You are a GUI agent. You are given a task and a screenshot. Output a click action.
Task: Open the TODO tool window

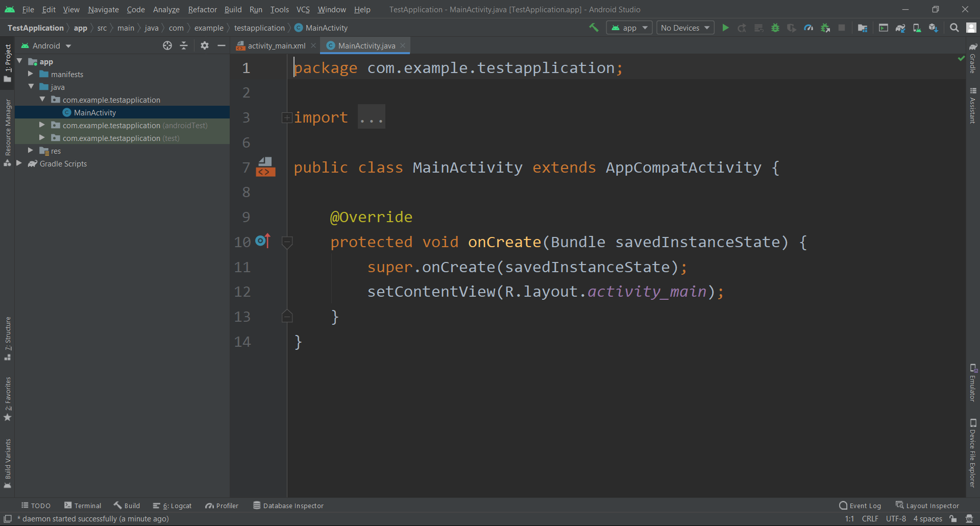[x=36, y=506]
